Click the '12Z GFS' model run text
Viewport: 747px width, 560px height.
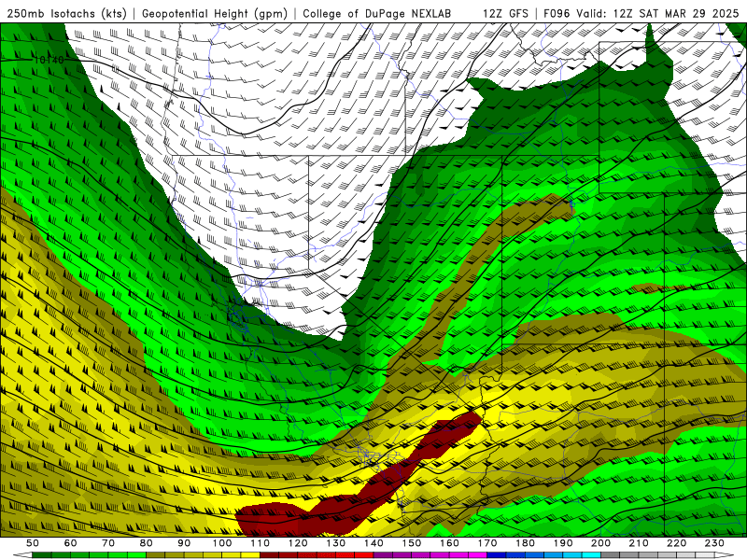(x=505, y=13)
